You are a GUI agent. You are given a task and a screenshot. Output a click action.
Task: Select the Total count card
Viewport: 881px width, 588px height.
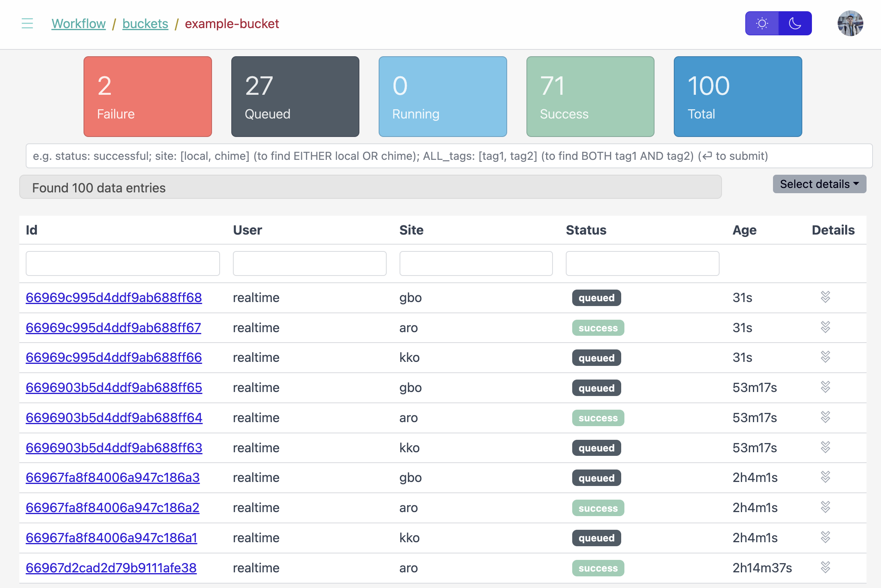[738, 96]
